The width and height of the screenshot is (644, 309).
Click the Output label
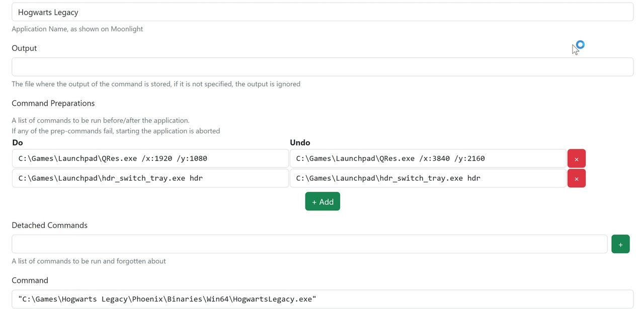tap(24, 48)
